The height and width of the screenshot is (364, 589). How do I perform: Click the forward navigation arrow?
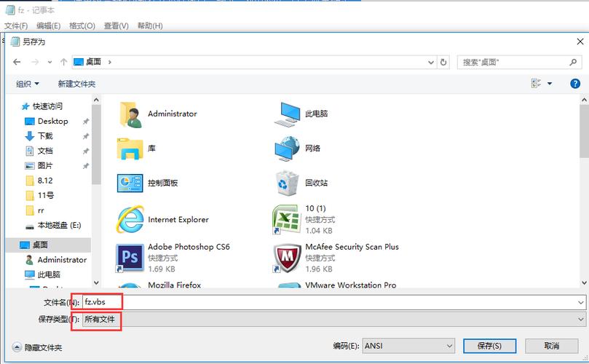coord(35,62)
